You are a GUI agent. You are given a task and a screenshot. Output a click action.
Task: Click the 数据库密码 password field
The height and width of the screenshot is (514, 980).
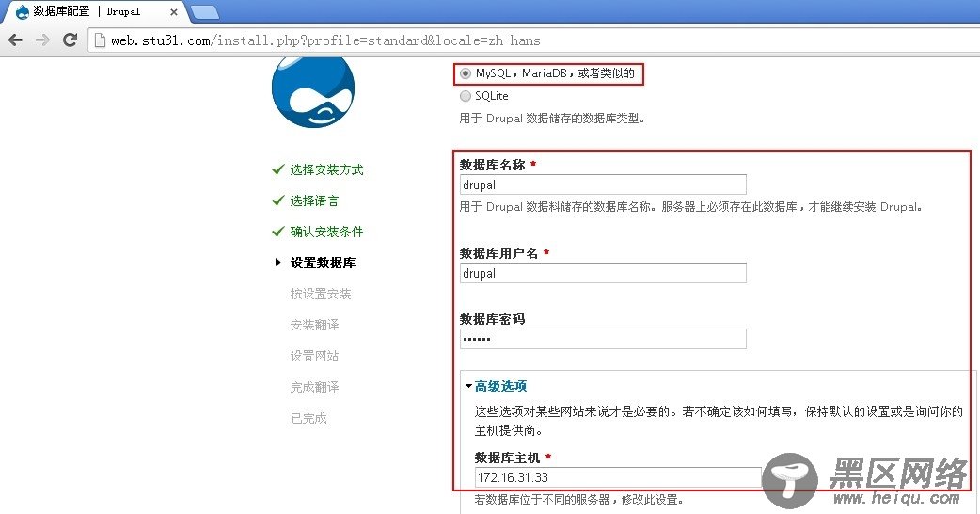(602, 339)
